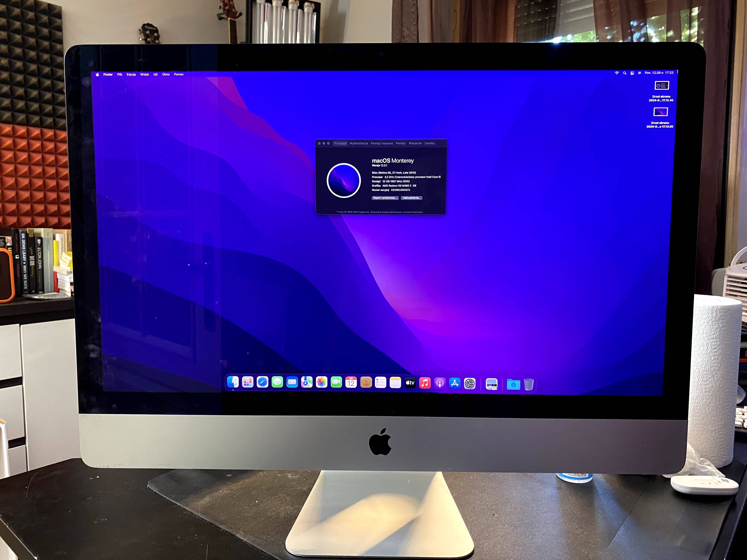Open the Apple menu
Image resolution: width=747 pixels, height=560 pixels.
click(97, 75)
